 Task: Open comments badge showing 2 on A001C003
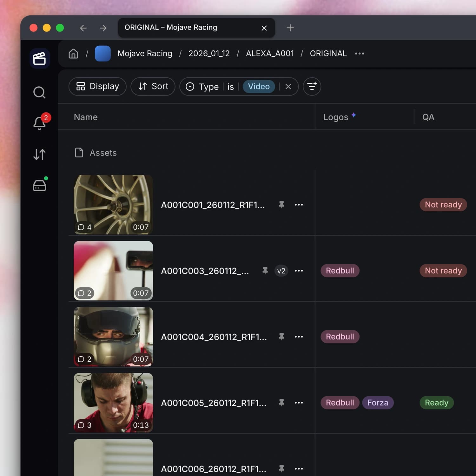coord(85,293)
